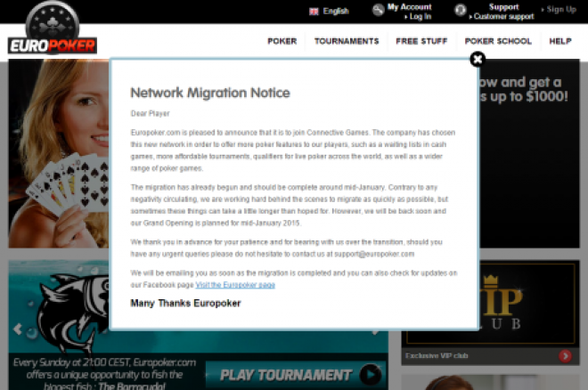Click the play arrow icon on PLAY TOURNAMENT
588x390 pixels.
pos(370,375)
